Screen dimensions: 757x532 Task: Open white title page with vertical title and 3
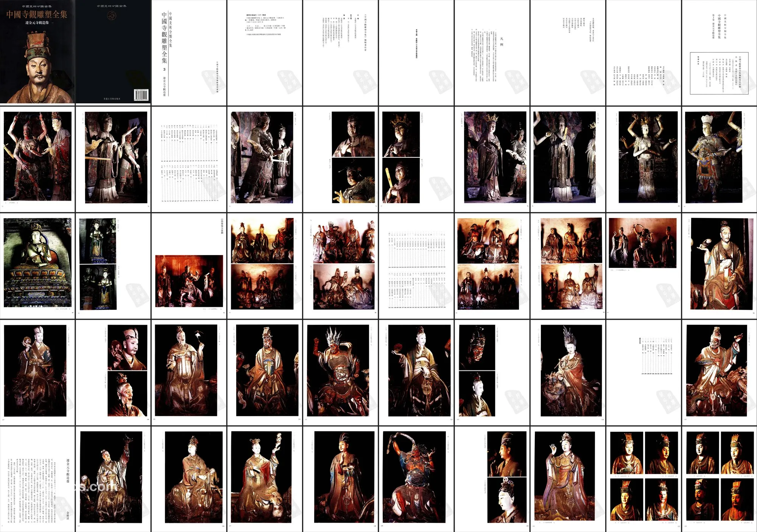coord(189,53)
